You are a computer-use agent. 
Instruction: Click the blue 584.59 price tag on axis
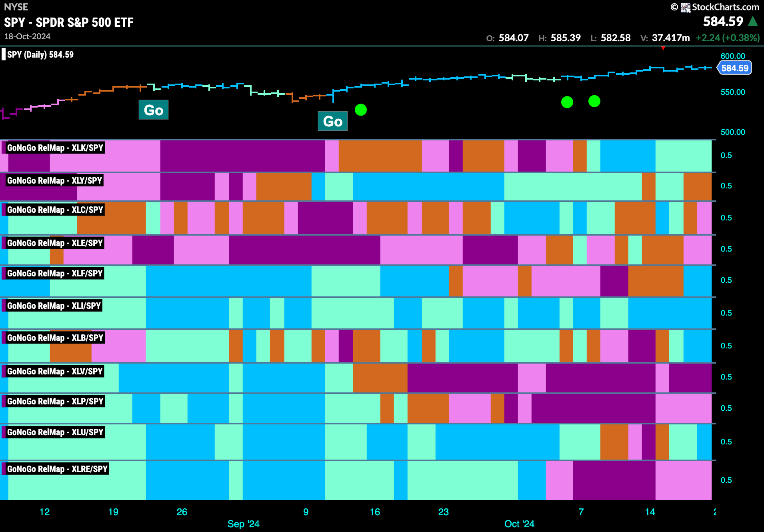coord(735,68)
